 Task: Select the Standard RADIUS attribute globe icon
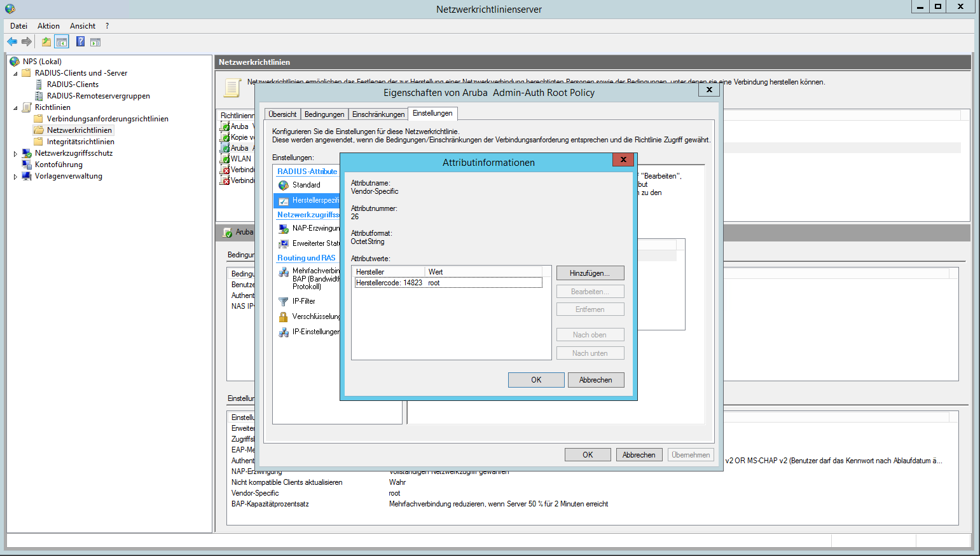click(284, 185)
